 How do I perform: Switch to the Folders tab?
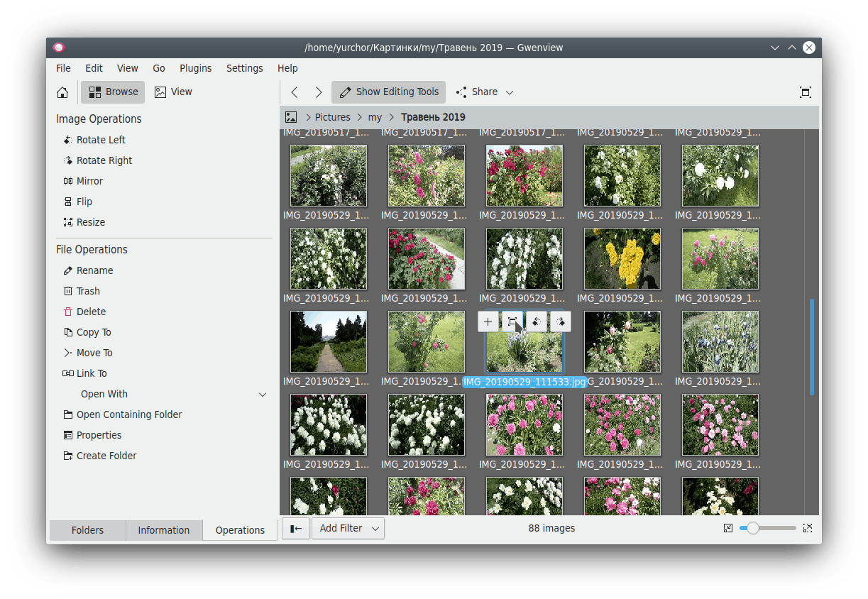coord(87,530)
